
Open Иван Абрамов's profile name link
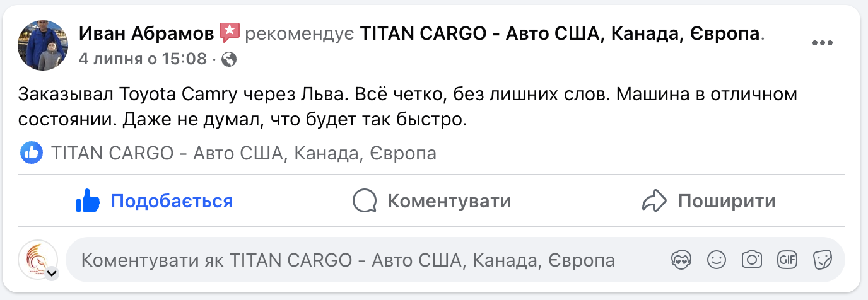click(146, 32)
